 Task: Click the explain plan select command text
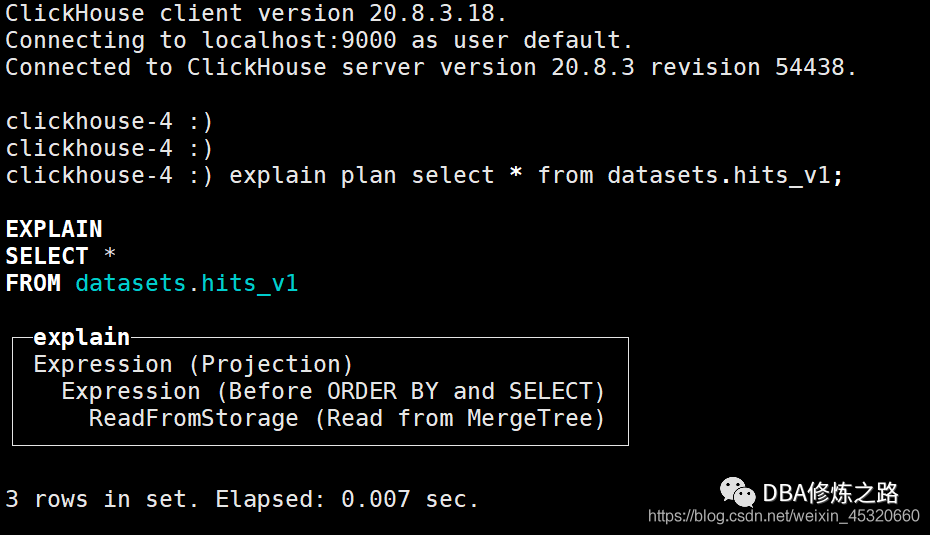(536, 176)
